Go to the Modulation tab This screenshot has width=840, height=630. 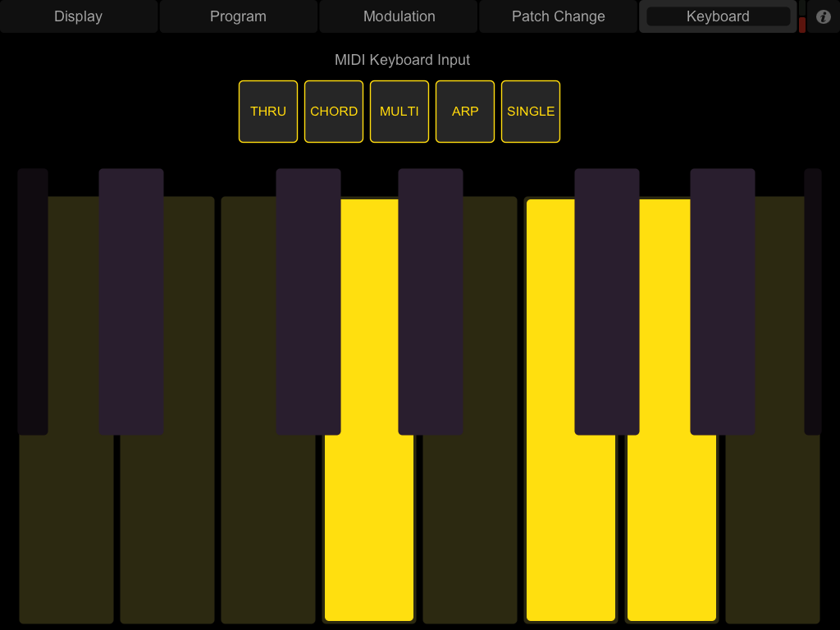(x=399, y=16)
